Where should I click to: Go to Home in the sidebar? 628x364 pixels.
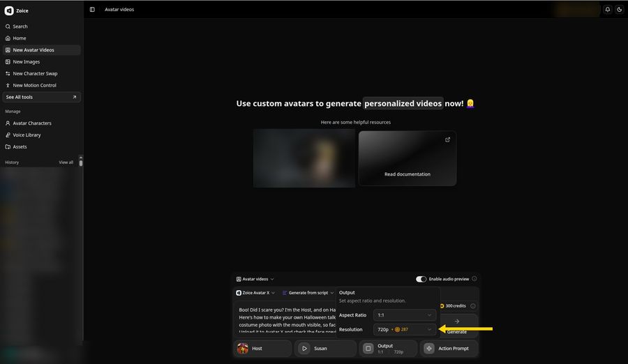tap(41, 38)
